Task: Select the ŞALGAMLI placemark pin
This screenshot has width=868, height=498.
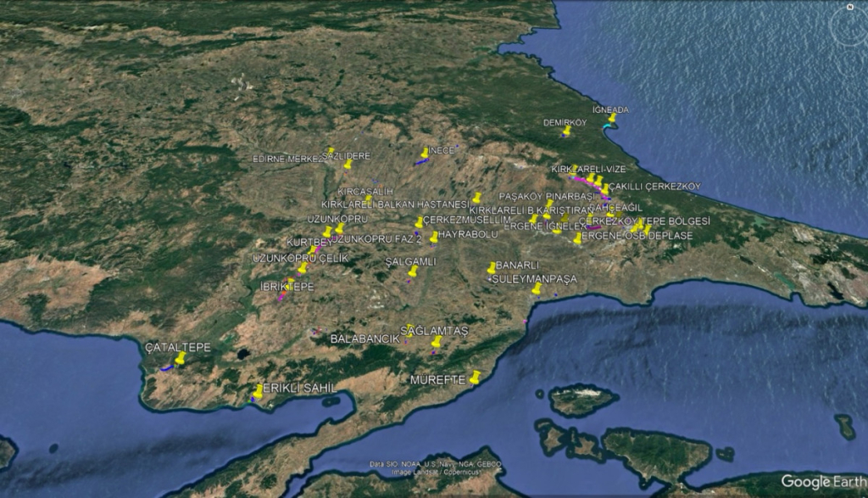Action: click(413, 272)
